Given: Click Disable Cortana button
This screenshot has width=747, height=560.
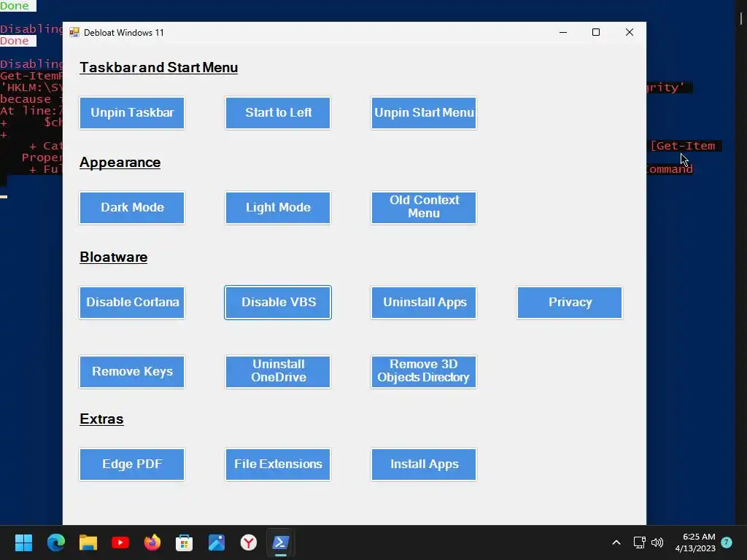Looking at the screenshot, I should coord(132,303).
